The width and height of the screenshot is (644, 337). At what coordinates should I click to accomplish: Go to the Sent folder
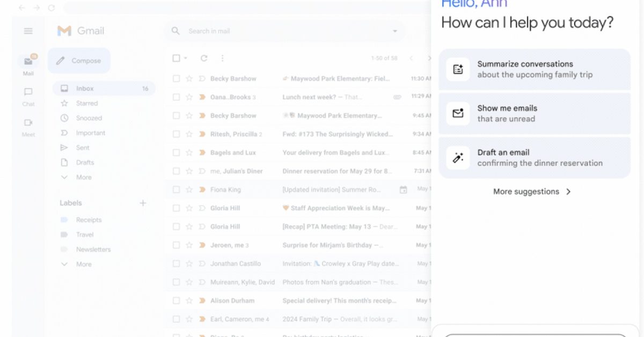pos(83,148)
